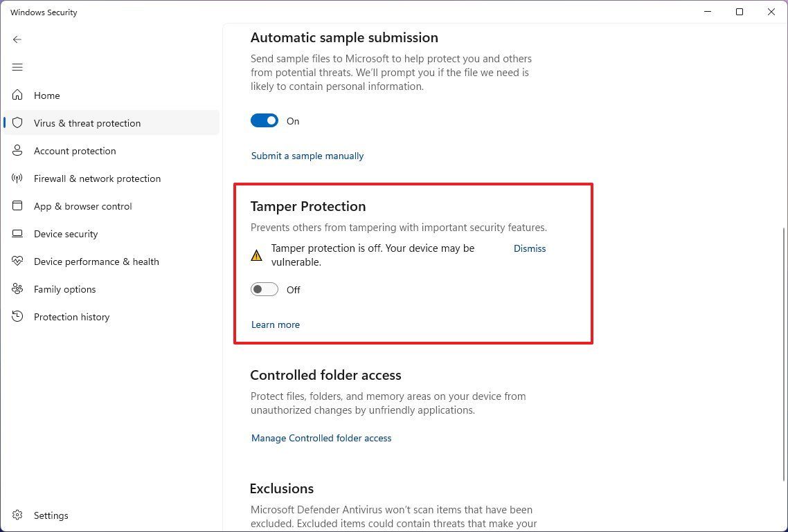Screen dimensions: 788x532
Task: Open the Family options section
Action: [x=64, y=289]
